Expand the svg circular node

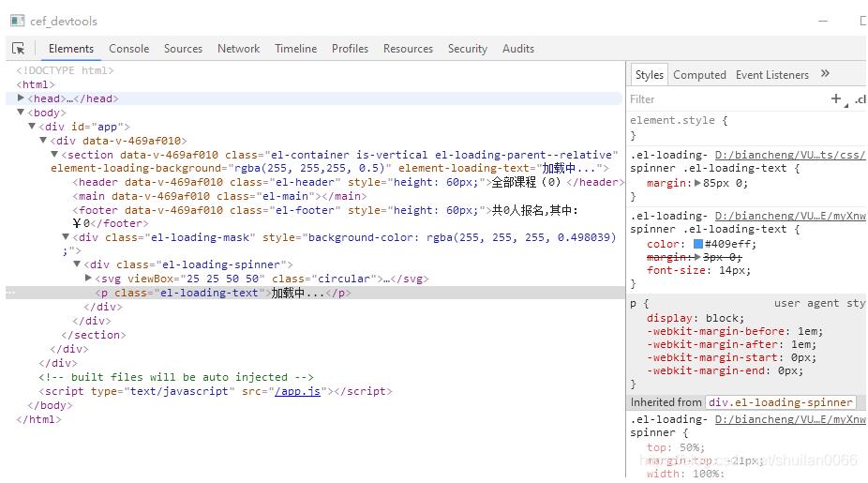click(88, 278)
